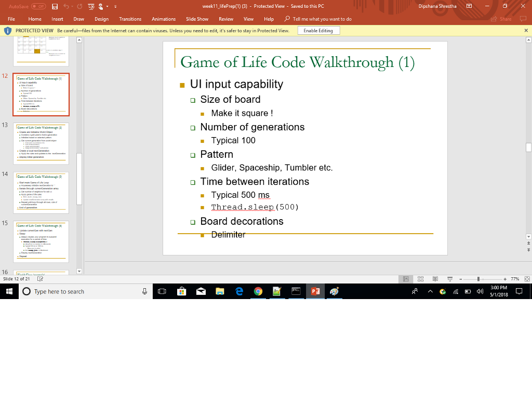Open the Windows Start menu
Viewport: 532px width, 419px height.
(x=9, y=292)
